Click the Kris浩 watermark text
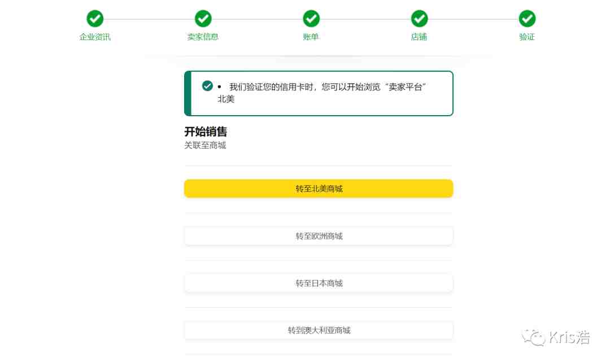This screenshot has width=610, height=364. coord(569,337)
